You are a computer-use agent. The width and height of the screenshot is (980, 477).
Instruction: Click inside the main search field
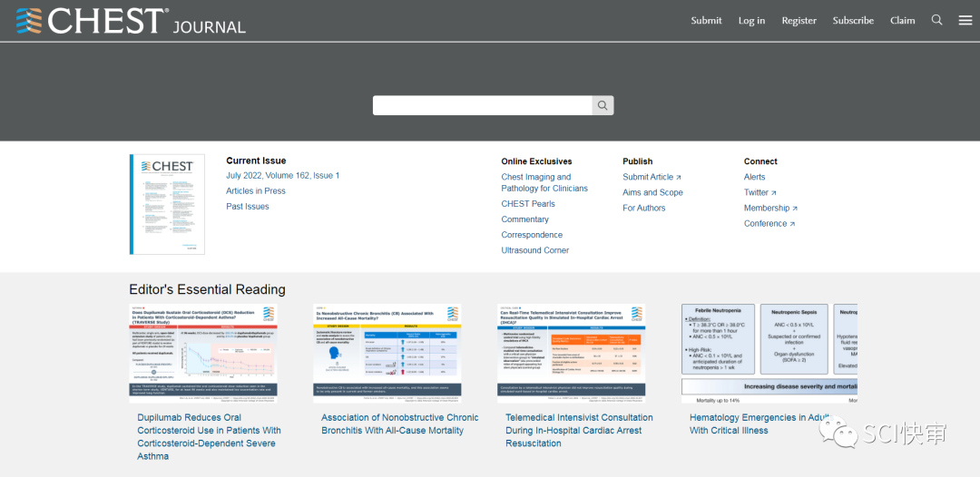pos(483,105)
